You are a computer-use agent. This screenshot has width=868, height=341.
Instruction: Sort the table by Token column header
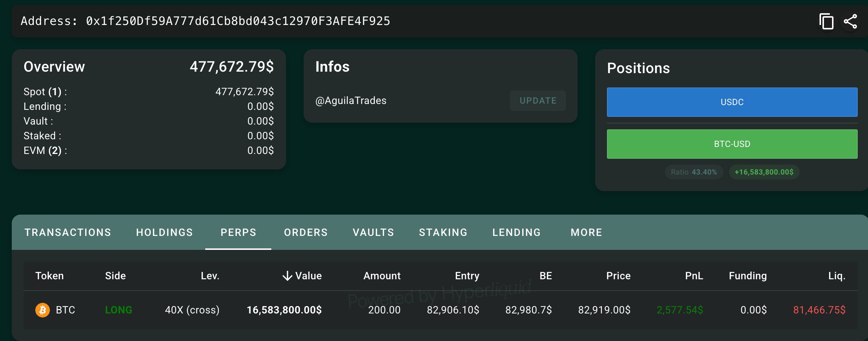tap(50, 276)
